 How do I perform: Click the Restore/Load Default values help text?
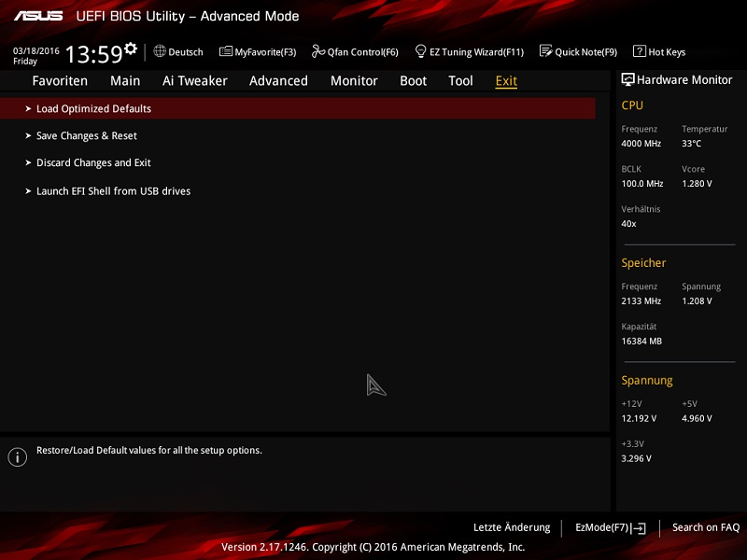(x=149, y=450)
